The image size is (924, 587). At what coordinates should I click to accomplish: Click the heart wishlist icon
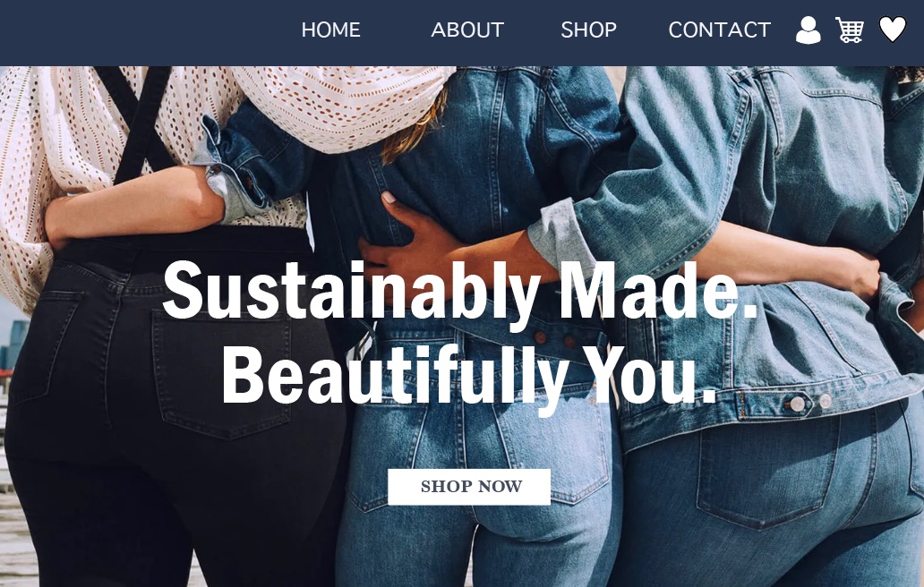[893, 30]
